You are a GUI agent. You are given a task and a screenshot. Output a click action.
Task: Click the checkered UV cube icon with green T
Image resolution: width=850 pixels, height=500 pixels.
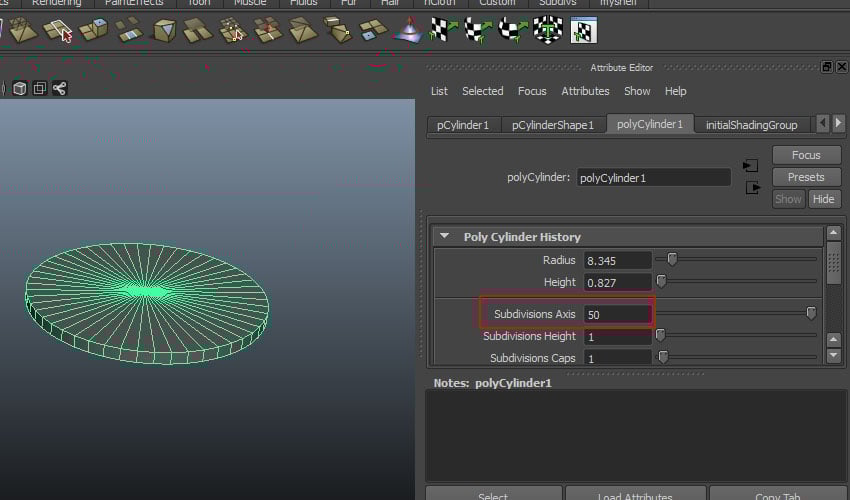tap(548, 31)
